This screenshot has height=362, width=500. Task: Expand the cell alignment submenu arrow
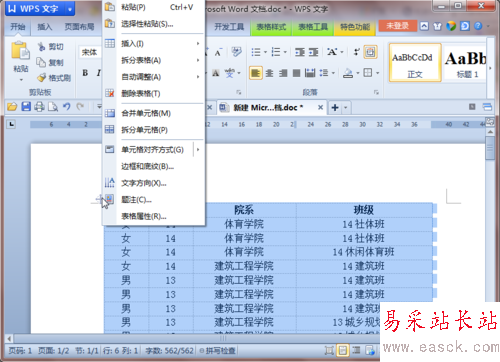coord(198,150)
